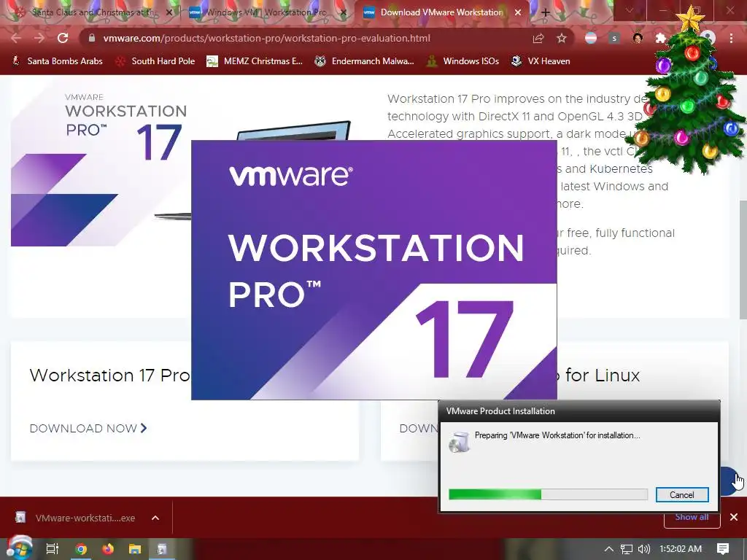Screen dimensions: 747x560
Task: Go back to the previous page
Action: point(16,38)
